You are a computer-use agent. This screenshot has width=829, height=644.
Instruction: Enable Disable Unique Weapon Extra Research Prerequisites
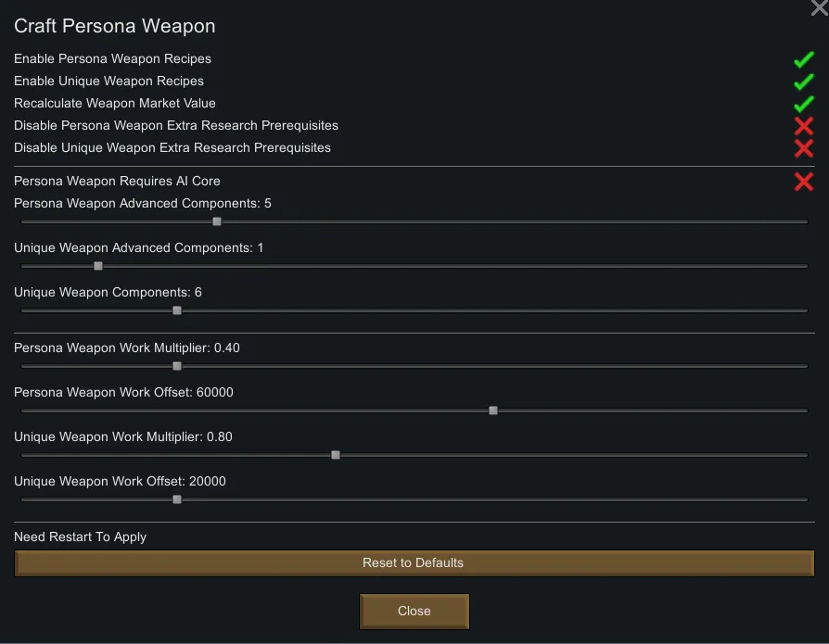coord(803,148)
